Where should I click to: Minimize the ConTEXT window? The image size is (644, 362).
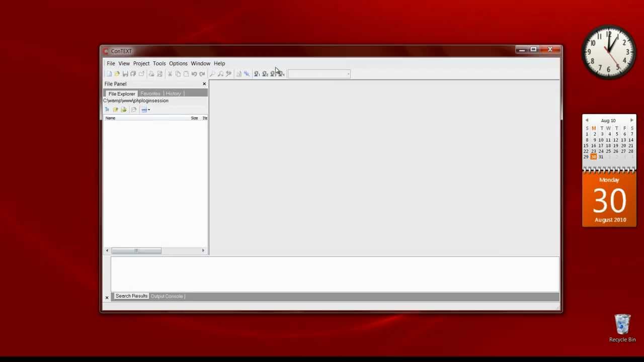(x=522, y=49)
